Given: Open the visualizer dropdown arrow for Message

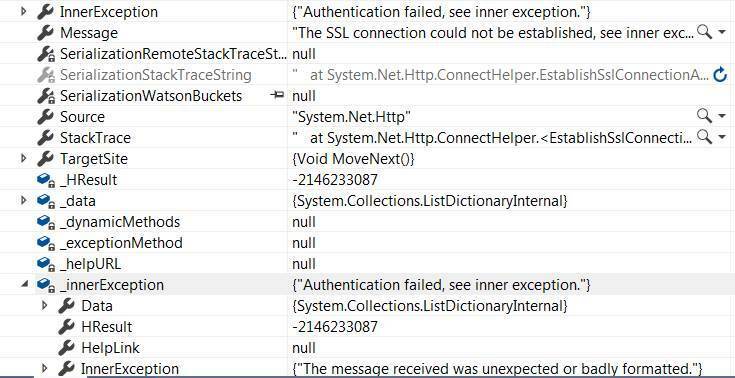Looking at the screenshot, I should (x=722, y=33).
